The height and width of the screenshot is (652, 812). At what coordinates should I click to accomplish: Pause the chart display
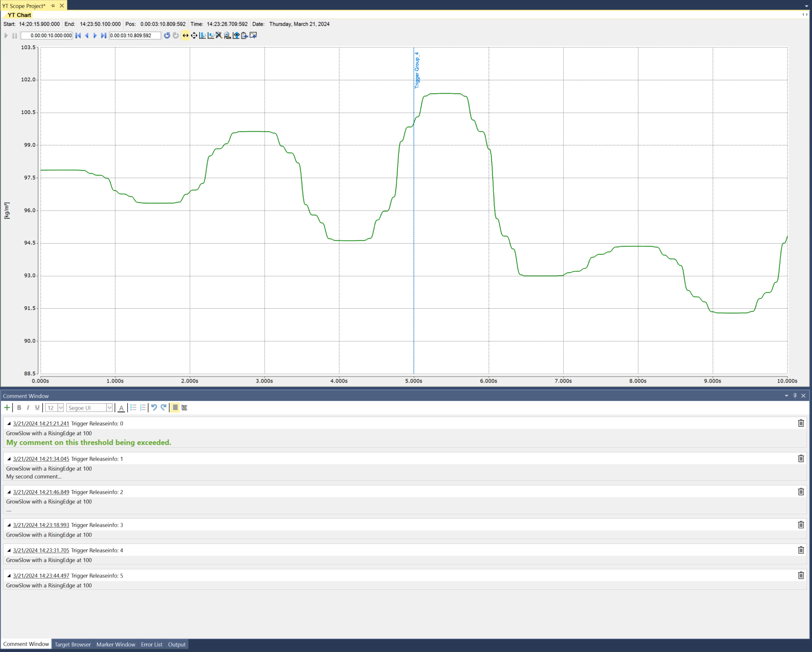(x=15, y=36)
